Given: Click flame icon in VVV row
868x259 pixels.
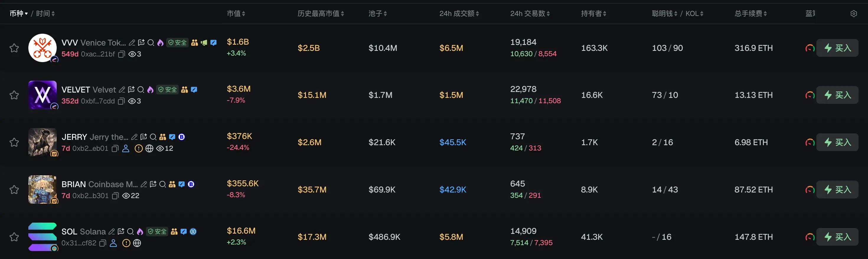Looking at the screenshot, I should (x=160, y=43).
